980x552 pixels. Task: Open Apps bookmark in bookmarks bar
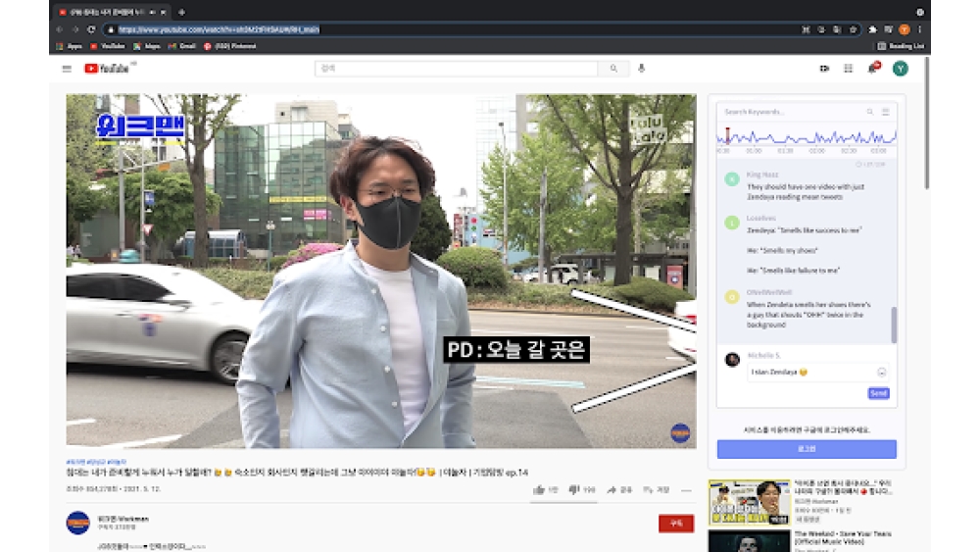[x=70, y=46]
